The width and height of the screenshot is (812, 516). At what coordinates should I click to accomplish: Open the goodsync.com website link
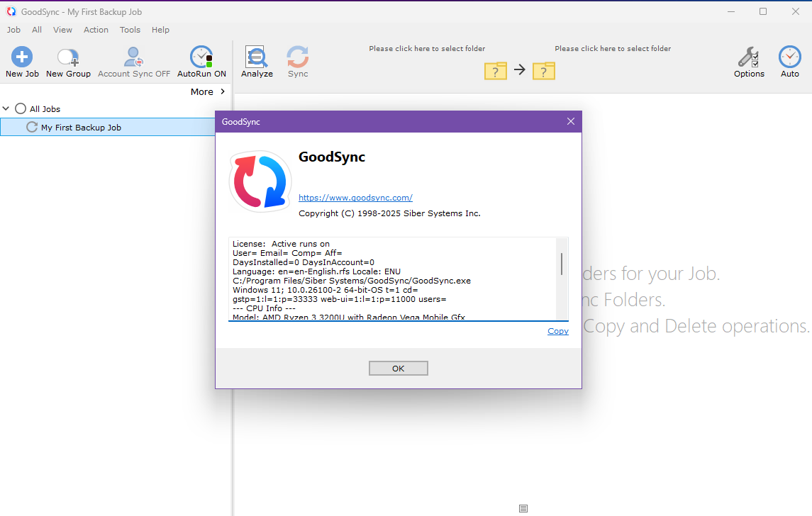(x=355, y=198)
